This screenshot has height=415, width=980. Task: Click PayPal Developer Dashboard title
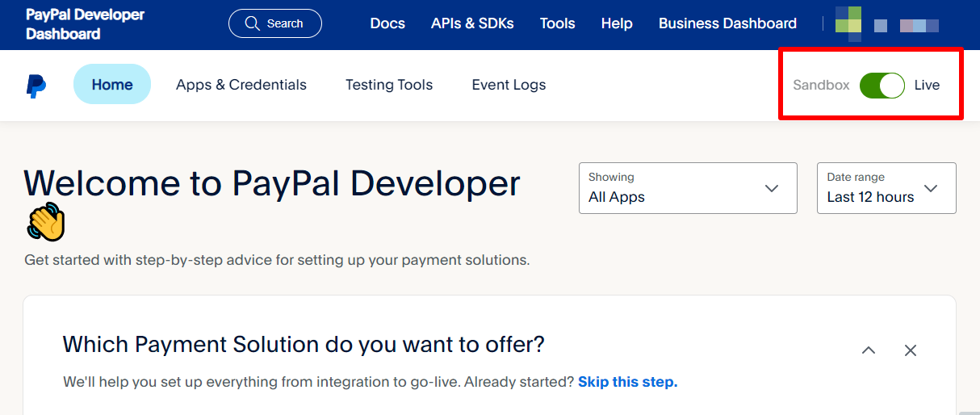[x=85, y=24]
